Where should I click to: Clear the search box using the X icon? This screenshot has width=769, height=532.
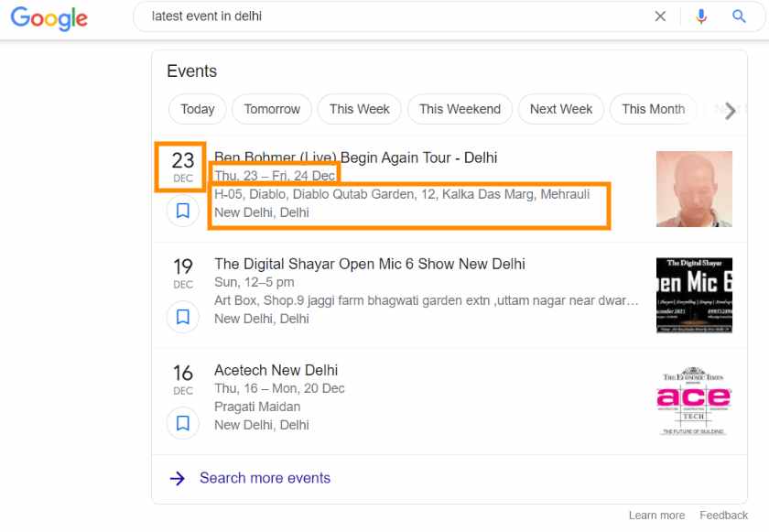point(661,16)
